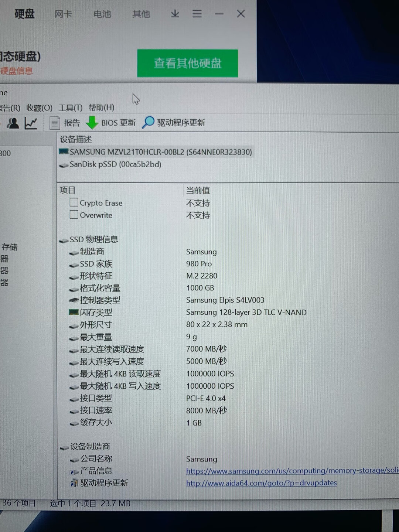Click the BIOS 更新 toolbar label

119,123
